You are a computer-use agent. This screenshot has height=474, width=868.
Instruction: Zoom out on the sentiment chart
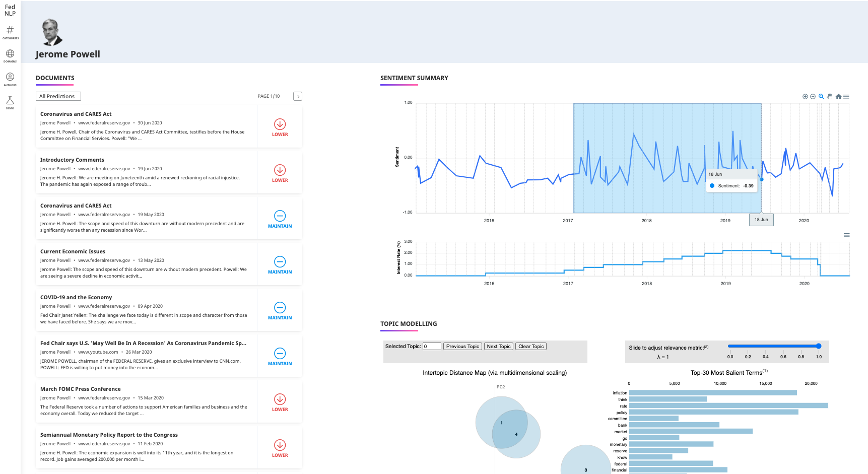point(813,97)
